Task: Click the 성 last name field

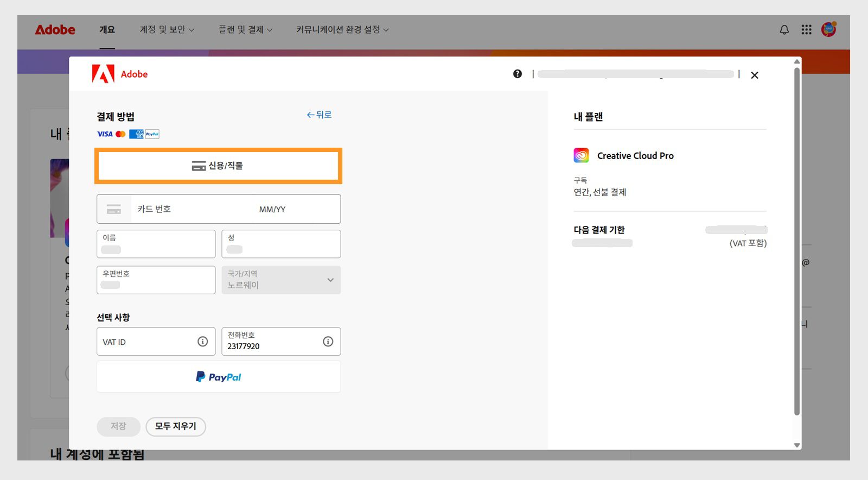Action: [x=281, y=244]
